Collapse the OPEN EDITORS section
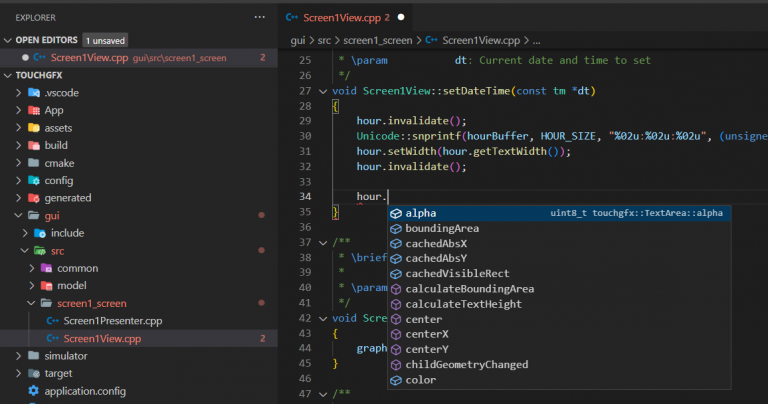The image size is (768, 404). 9,39
